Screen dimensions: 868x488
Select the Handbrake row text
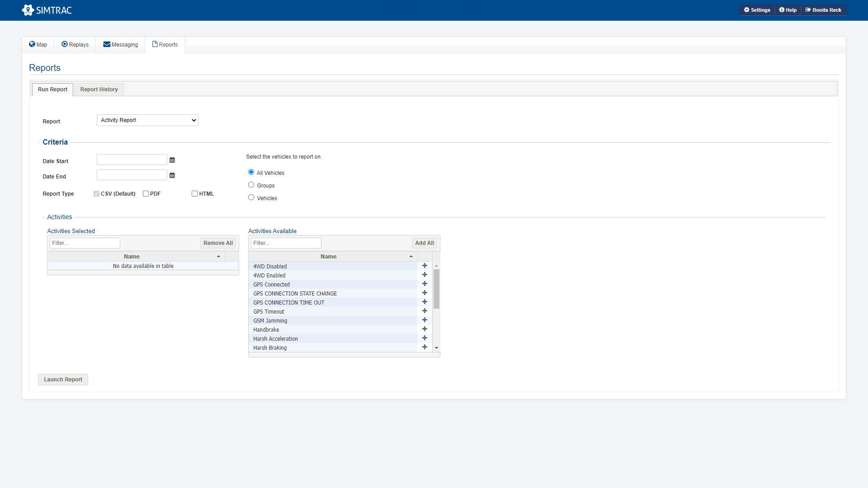coord(266,330)
